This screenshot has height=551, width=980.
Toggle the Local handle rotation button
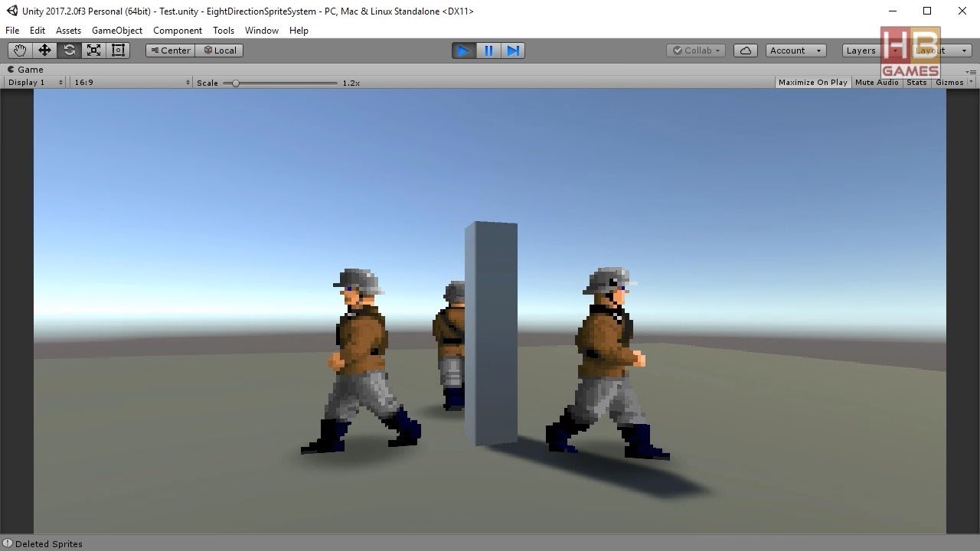pyautogui.click(x=219, y=51)
